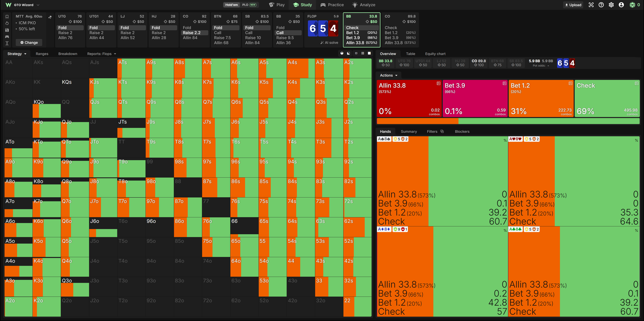Switch game type to PLO

(249, 5)
